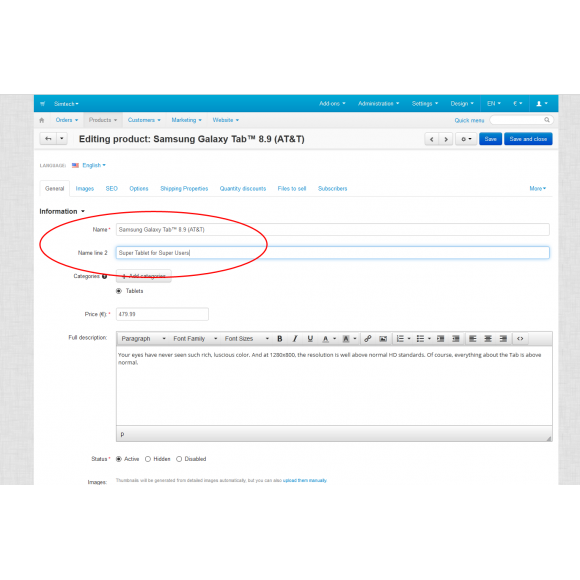Click the Save and close button

point(528,139)
